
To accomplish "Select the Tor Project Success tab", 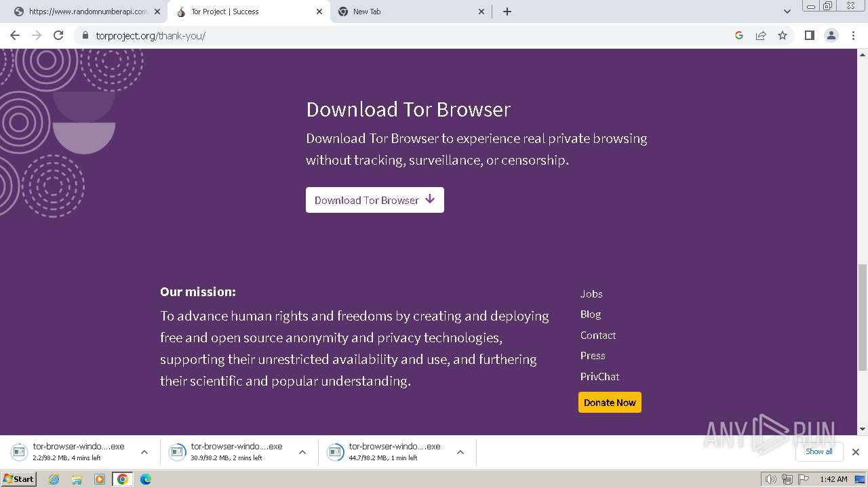I will [248, 12].
